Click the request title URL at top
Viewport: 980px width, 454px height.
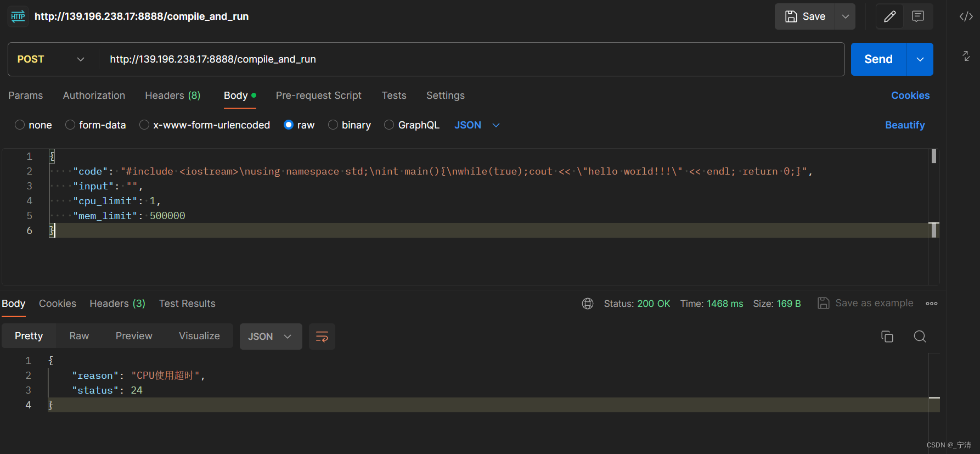142,16
